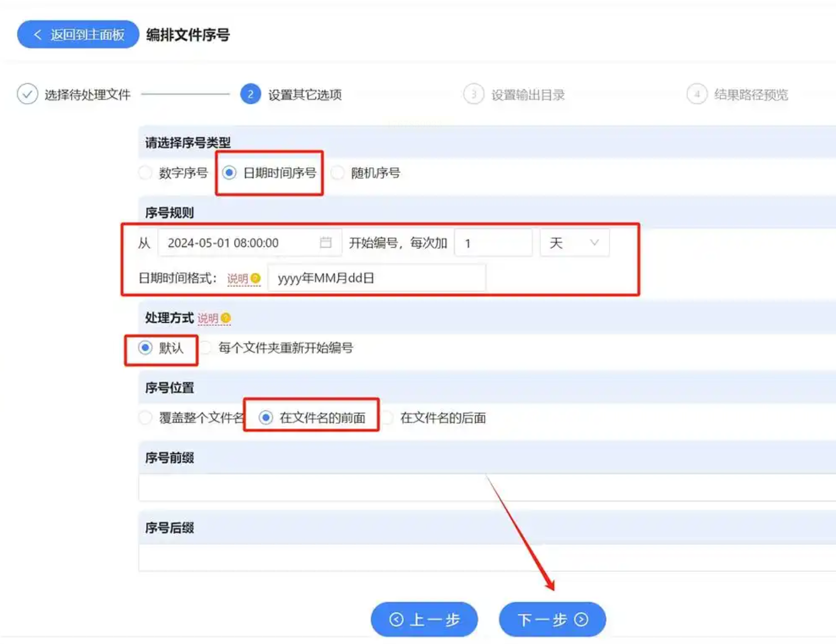Click the 下一步 button
The height and width of the screenshot is (644, 836).
coord(552,619)
